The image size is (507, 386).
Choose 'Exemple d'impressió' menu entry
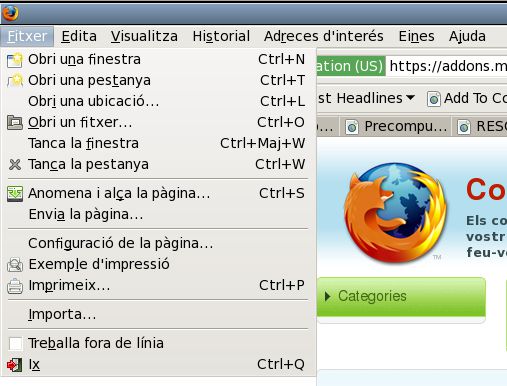point(157,265)
